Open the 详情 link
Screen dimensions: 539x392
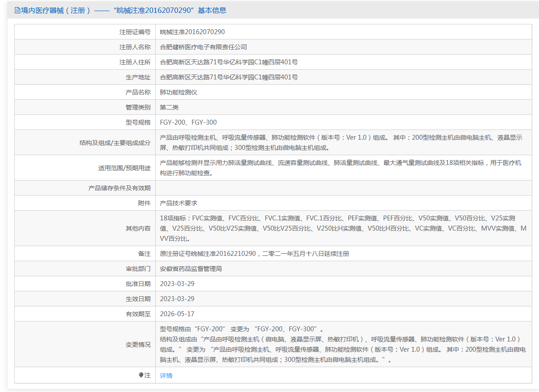pyautogui.click(x=166, y=376)
